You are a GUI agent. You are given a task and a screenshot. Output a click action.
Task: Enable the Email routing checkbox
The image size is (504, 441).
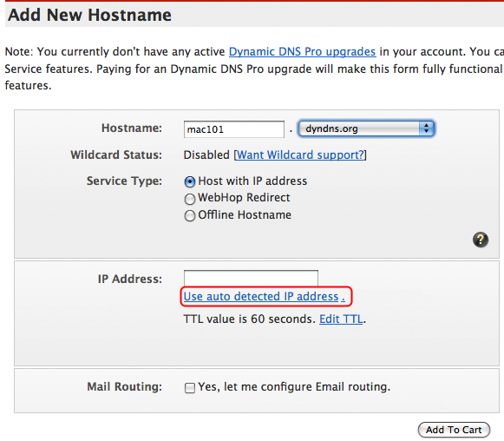tap(190, 387)
